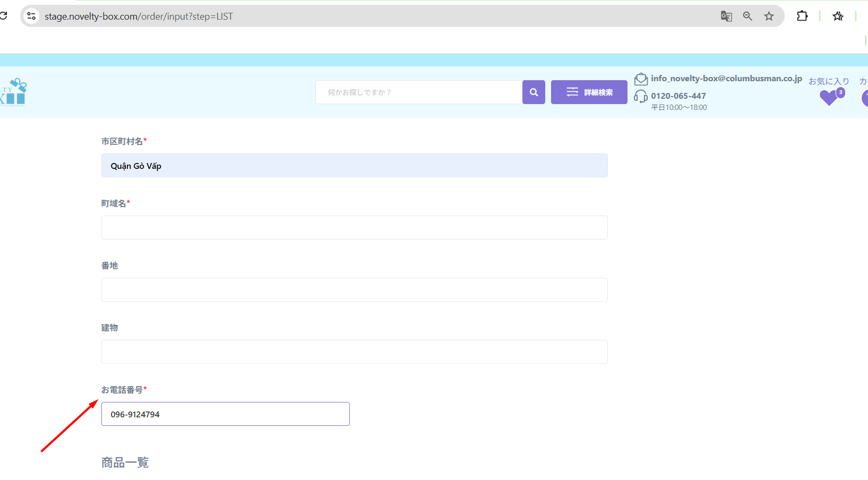The image size is (868, 480).
Task: Open the browser favorites list icon
Action: coord(838,16)
